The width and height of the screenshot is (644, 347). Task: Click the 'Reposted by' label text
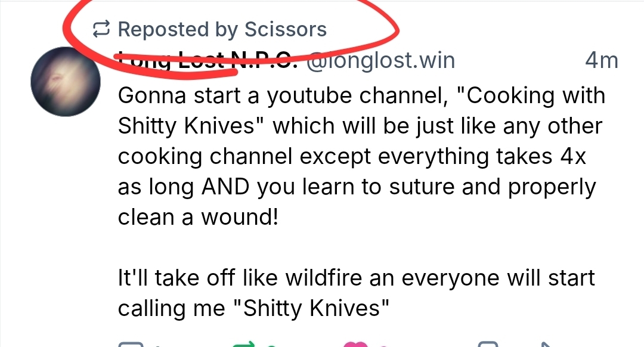point(178,29)
